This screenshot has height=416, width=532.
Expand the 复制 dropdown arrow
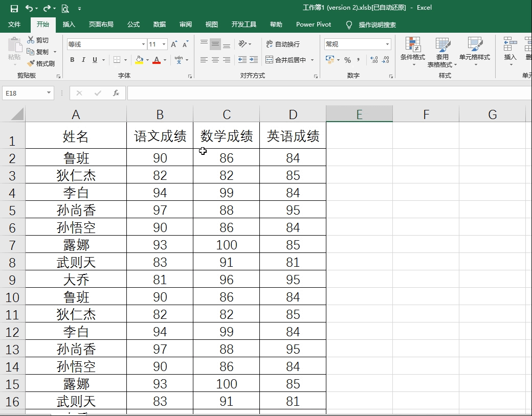coord(55,52)
